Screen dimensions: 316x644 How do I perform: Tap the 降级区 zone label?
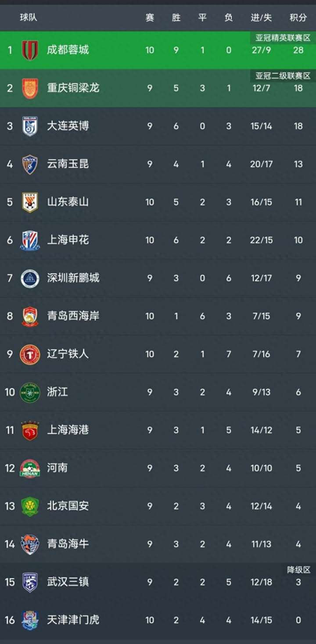point(299,570)
